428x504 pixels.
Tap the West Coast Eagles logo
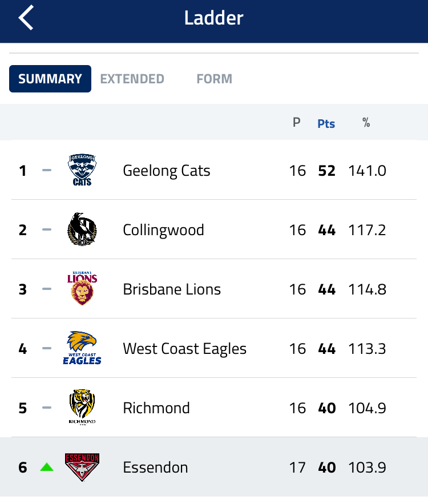(x=82, y=348)
